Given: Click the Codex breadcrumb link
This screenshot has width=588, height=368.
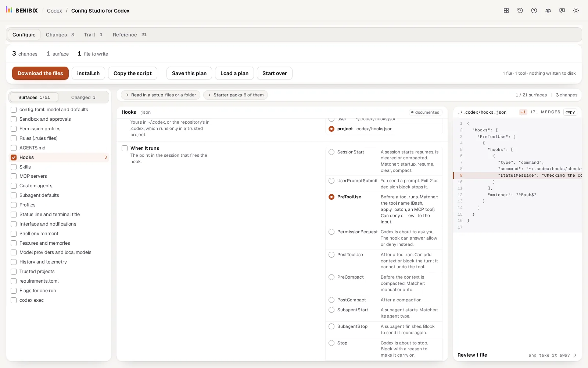Looking at the screenshot, I should click(54, 11).
